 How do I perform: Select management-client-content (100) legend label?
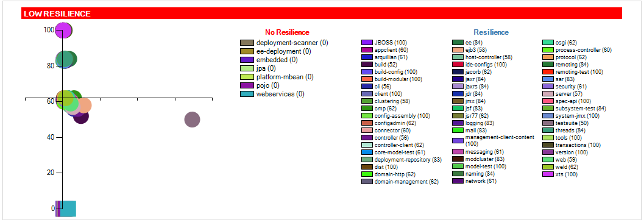point(500,140)
